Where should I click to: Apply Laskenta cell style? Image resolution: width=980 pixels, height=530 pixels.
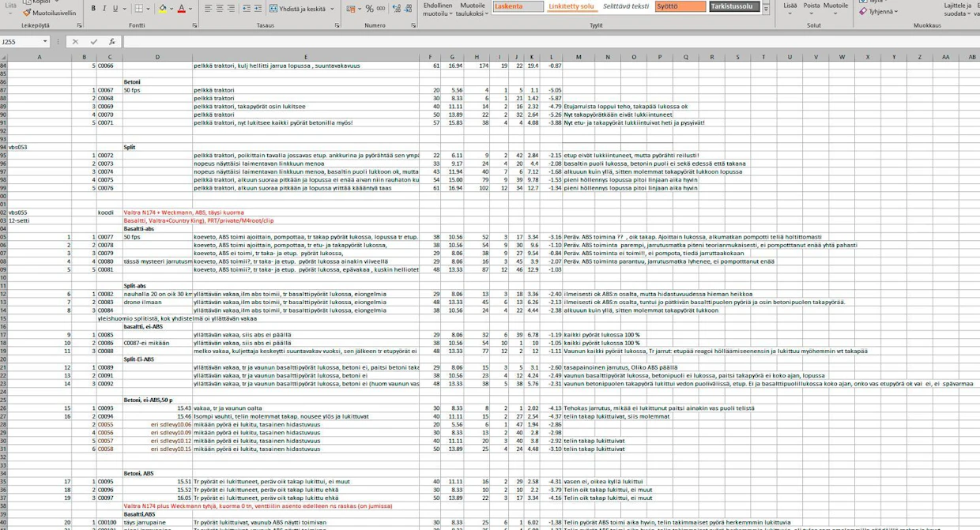tap(518, 6)
